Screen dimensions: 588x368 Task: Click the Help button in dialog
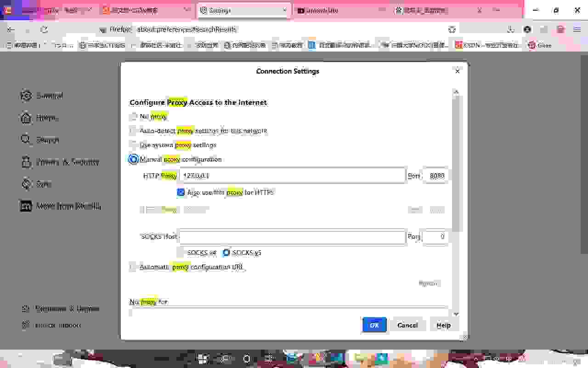click(443, 325)
